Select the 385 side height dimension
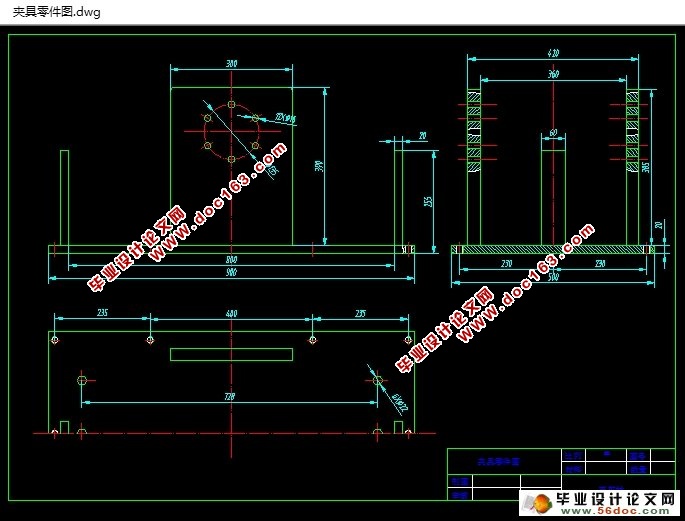Image resolution: width=685 pixels, height=521 pixels. pos(646,167)
